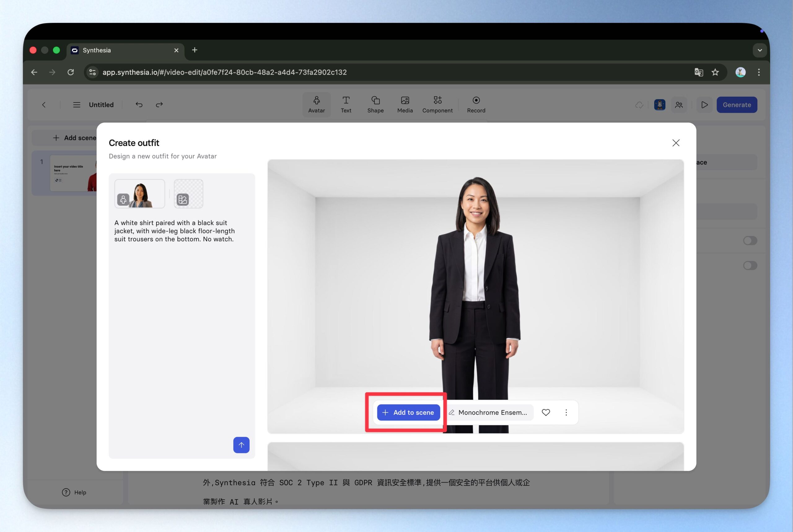Favorite the outfit with heart icon
This screenshot has height=532, width=793.
pos(545,412)
